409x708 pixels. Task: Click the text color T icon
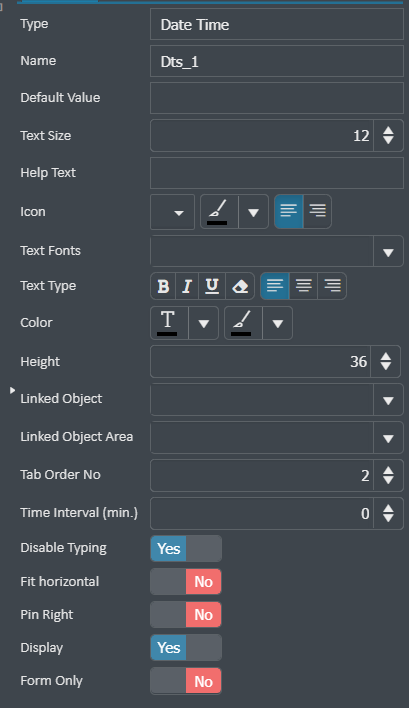pyautogui.click(x=169, y=323)
